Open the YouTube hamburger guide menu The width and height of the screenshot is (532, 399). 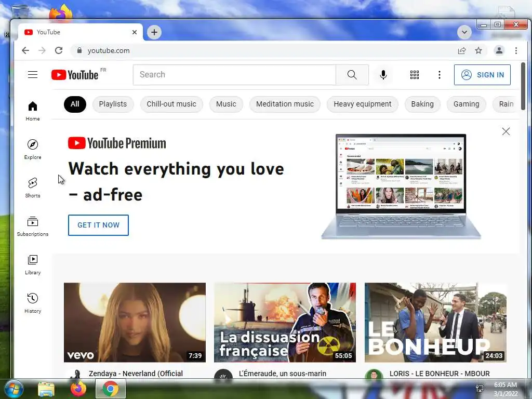[33, 75]
